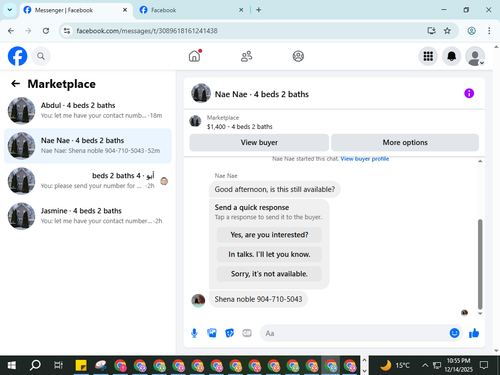The image size is (500, 375).
Task: Click the taskbar clock 10:55 PM
Action: (458, 365)
